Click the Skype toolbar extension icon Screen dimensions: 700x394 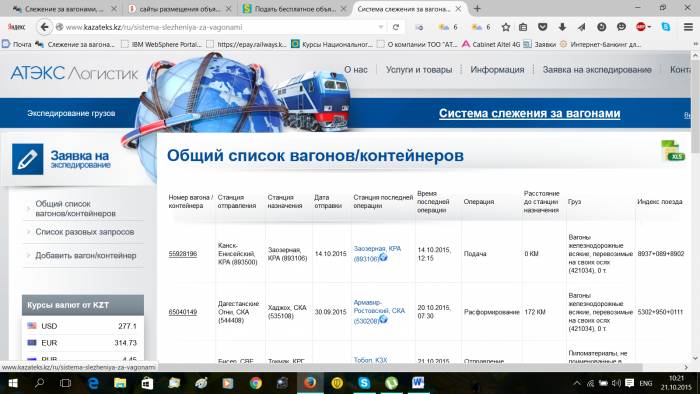(x=666, y=27)
